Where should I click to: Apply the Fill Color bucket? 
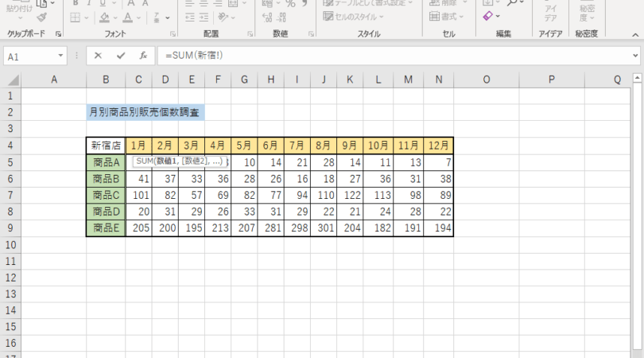(104, 18)
